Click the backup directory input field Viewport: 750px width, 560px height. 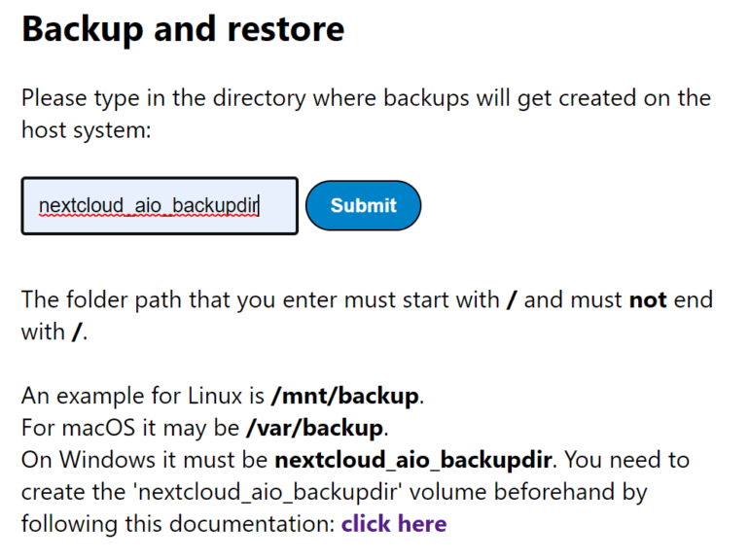[160, 205]
